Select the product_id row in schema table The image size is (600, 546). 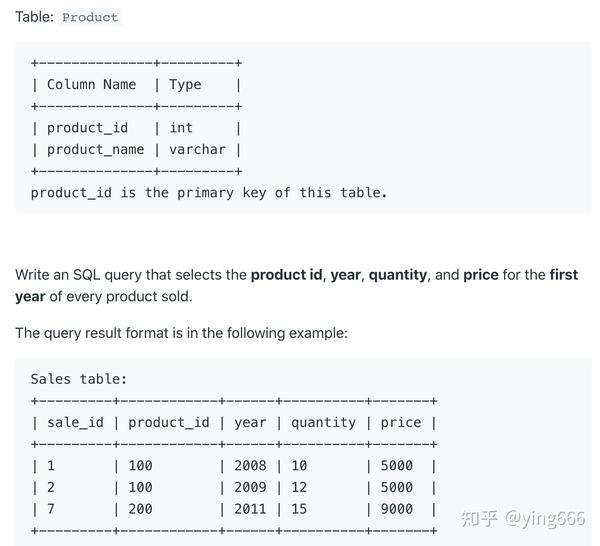[136, 128]
